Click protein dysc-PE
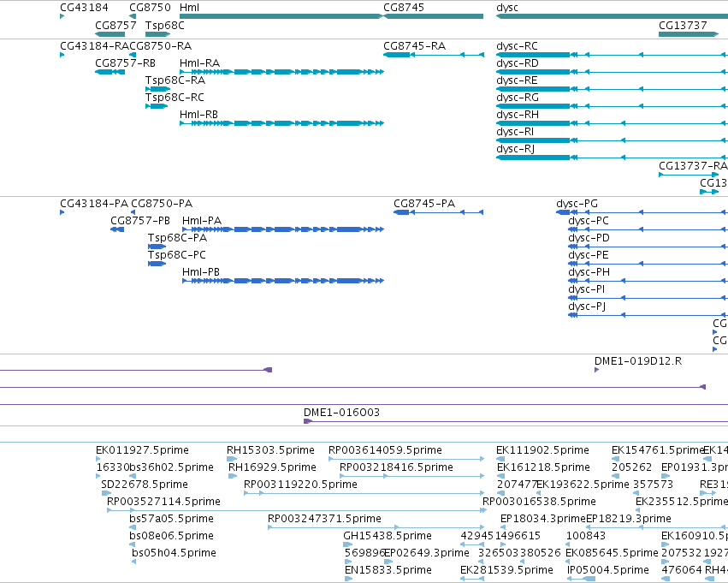The image size is (728, 583). 648,264
